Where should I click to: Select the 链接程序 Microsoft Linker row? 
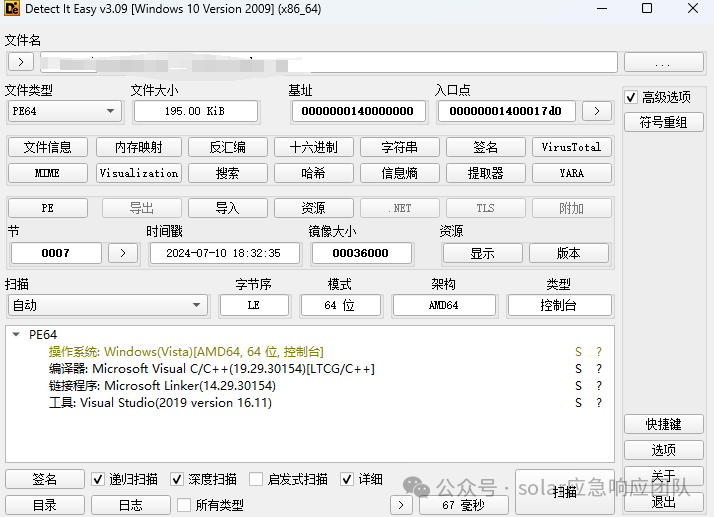click(162, 386)
